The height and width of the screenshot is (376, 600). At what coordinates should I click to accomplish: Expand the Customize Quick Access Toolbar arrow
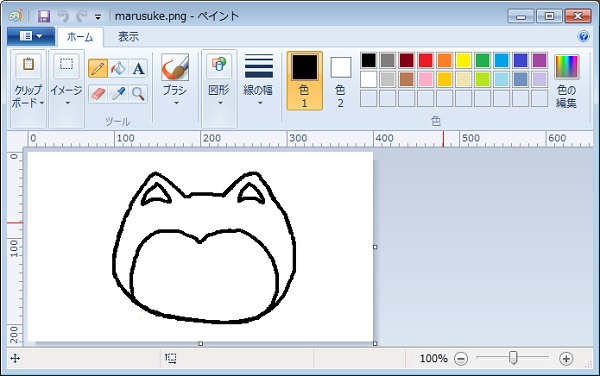[x=98, y=17]
